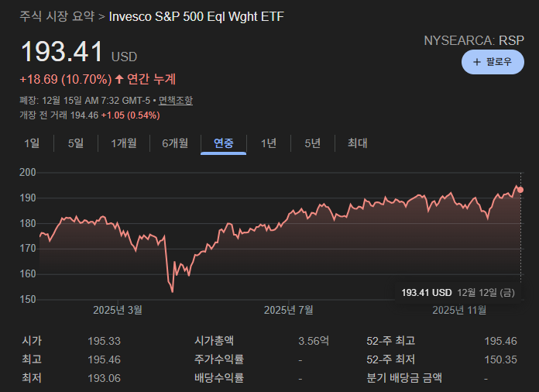
Task: Click the 2025년 3월 axis label
Action: (x=118, y=310)
